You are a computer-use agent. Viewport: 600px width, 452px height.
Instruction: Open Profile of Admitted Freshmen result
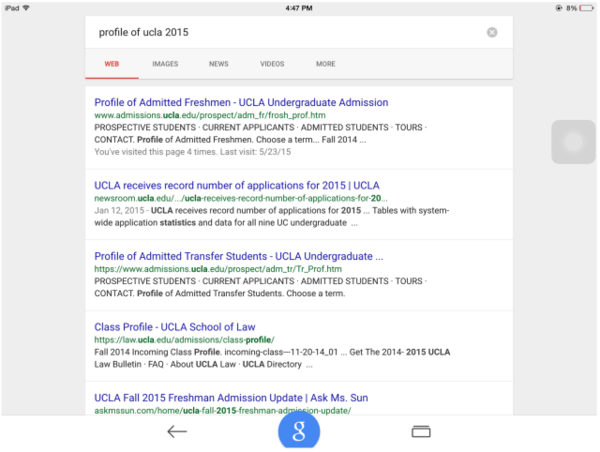(x=241, y=103)
